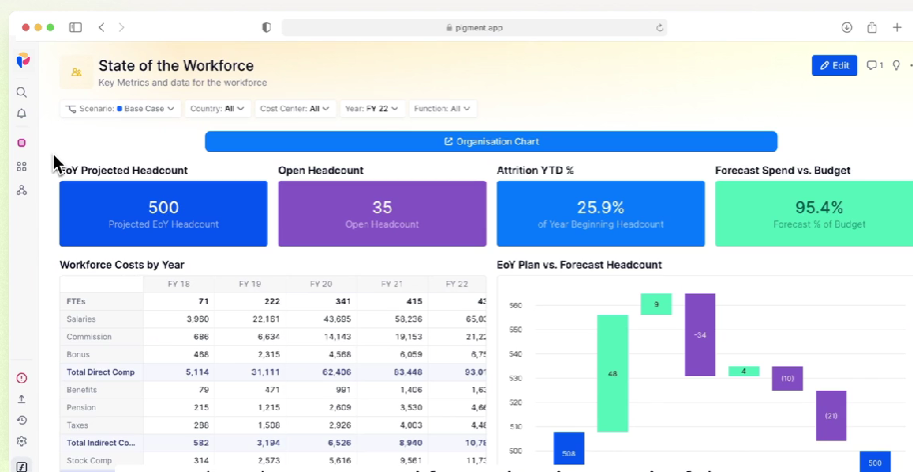Open a new tab with the plus icon

pos(897,27)
